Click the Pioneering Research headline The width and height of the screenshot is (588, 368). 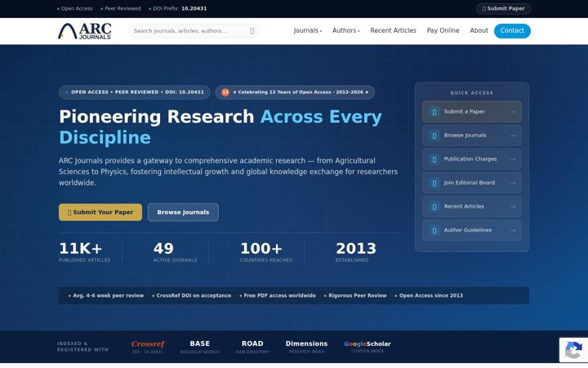click(x=220, y=127)
